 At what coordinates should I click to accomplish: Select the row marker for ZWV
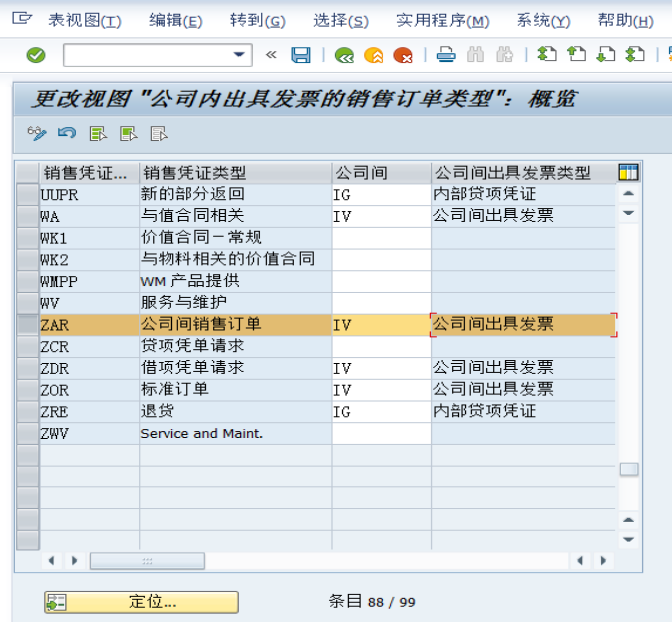[x=28, y=433]
